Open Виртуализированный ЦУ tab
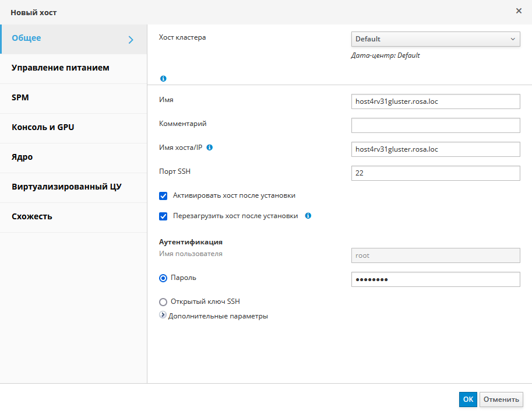Image resolution: width=532 pixels, height=417 pixels. pyautogui.click(x=66, y=187)
